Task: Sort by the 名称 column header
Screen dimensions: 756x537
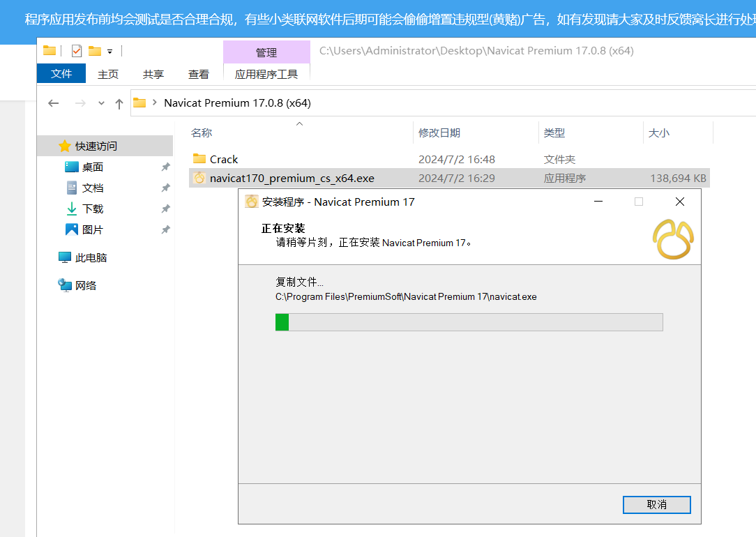Action: 202,133
